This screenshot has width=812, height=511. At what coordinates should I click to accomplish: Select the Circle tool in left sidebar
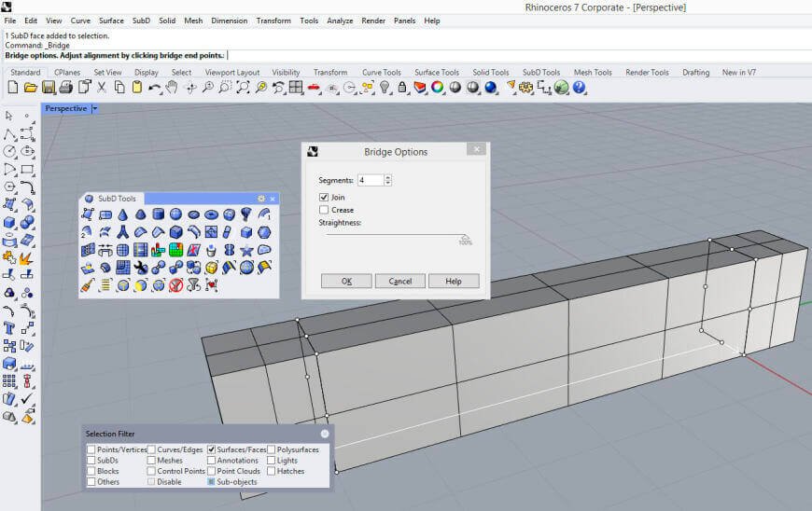tap(9, 152)
